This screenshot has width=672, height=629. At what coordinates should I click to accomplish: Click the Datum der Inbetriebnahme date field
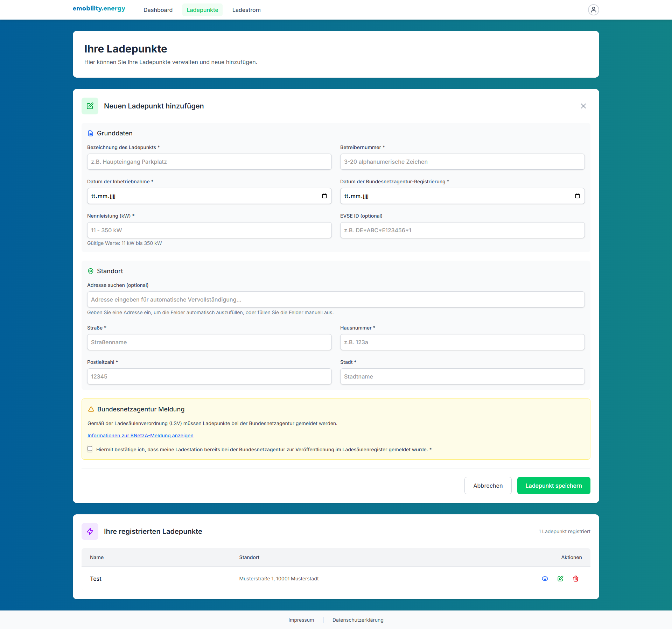[x=209, y=196]
